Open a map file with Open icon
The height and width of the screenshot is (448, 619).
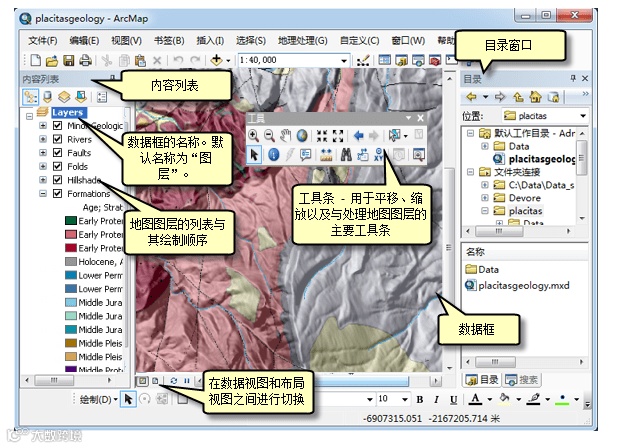click(52, 61)
